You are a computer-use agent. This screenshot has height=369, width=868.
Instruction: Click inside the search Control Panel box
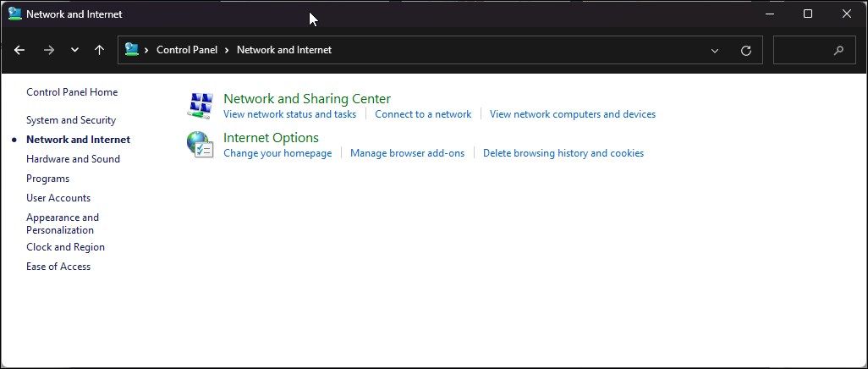801,50
